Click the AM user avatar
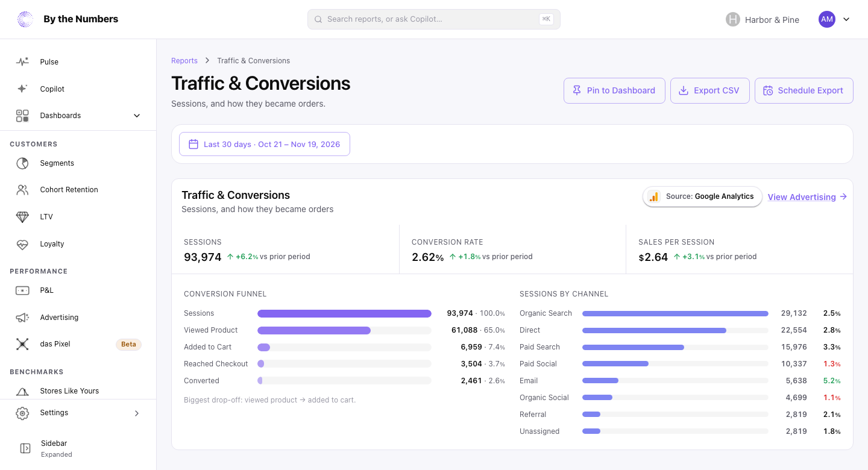The image size is (868, 470). pyautogui.click(x=827, y=19)
